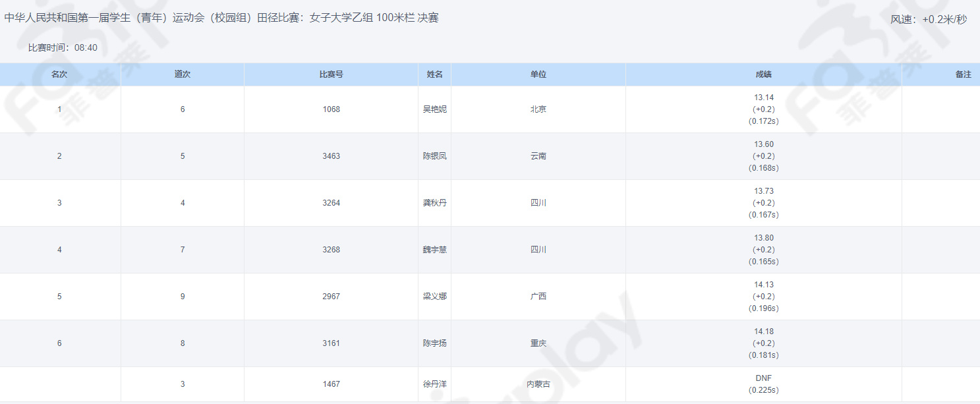Select athlete name 吴艳妮
This screenshot has width=980, height=404.
(x=434, y=109)
